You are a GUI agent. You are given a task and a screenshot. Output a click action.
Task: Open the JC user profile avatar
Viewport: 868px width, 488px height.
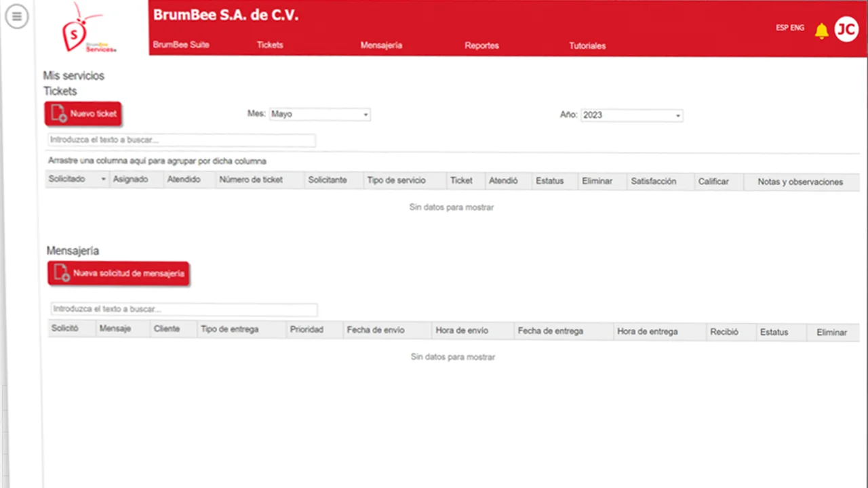tap(846, 29)
